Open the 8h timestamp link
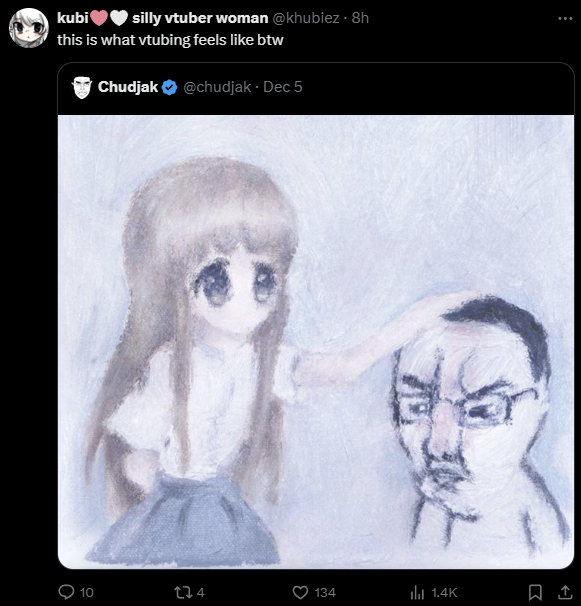 [360, 18]
